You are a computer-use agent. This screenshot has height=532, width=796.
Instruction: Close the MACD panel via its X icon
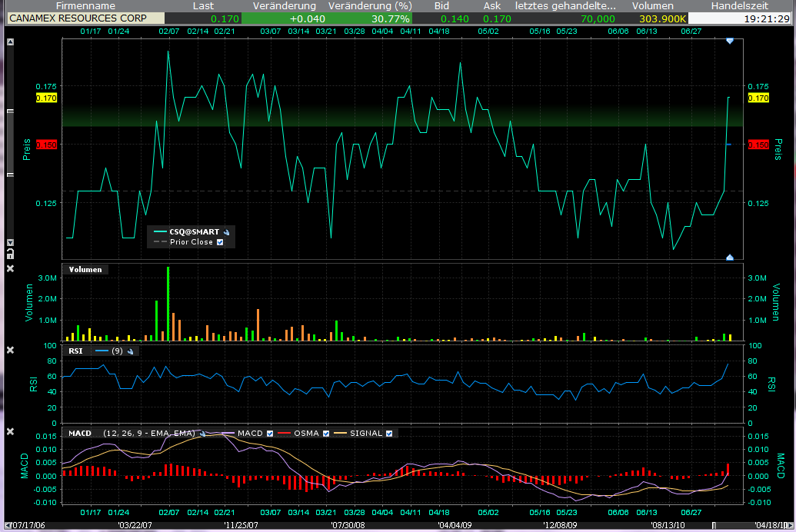(11, 432)
